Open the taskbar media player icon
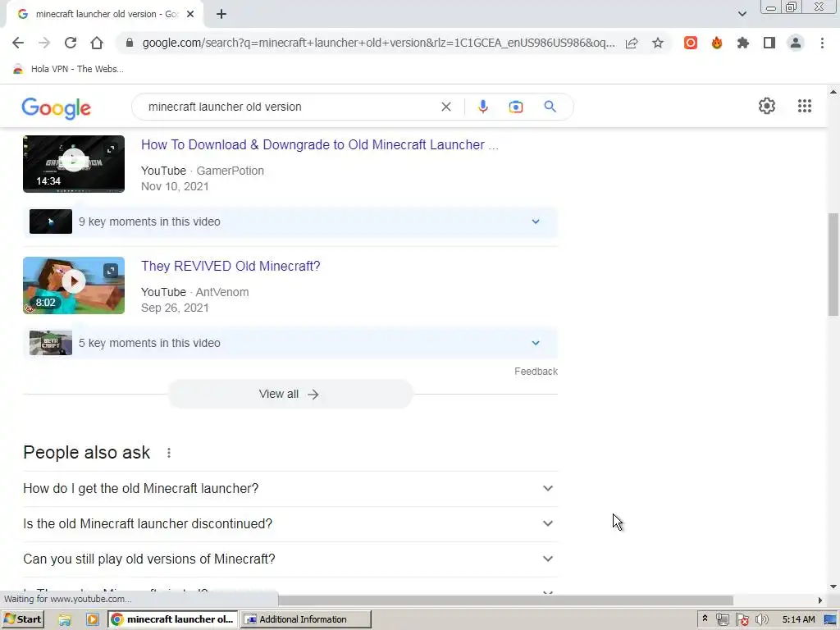Screen dimensions: 840x630 pos(92,620)
